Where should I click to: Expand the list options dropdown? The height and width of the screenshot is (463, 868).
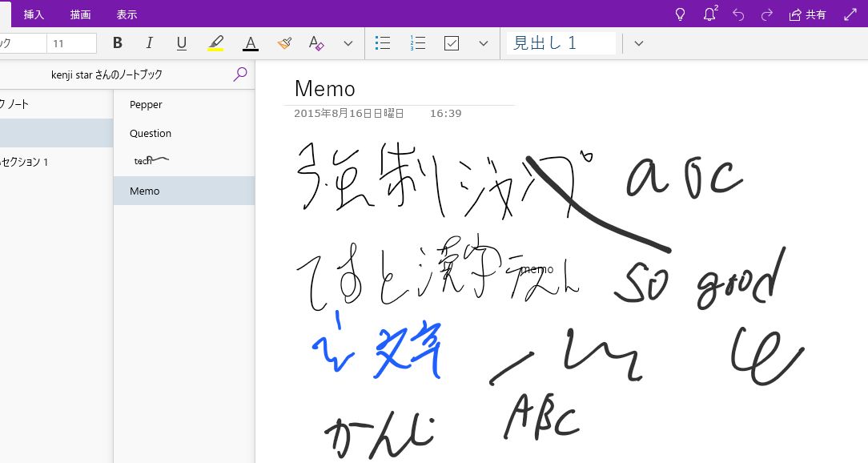[484, 43]
